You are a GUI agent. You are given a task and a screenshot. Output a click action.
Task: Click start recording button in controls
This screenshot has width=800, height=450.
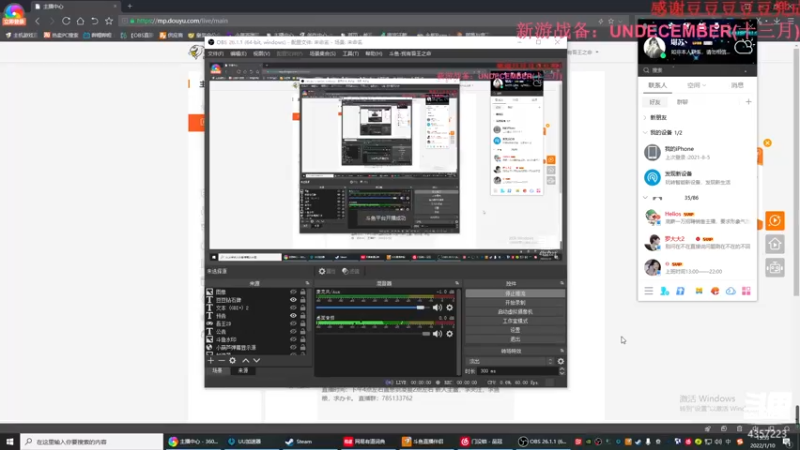tap(515, 303)
